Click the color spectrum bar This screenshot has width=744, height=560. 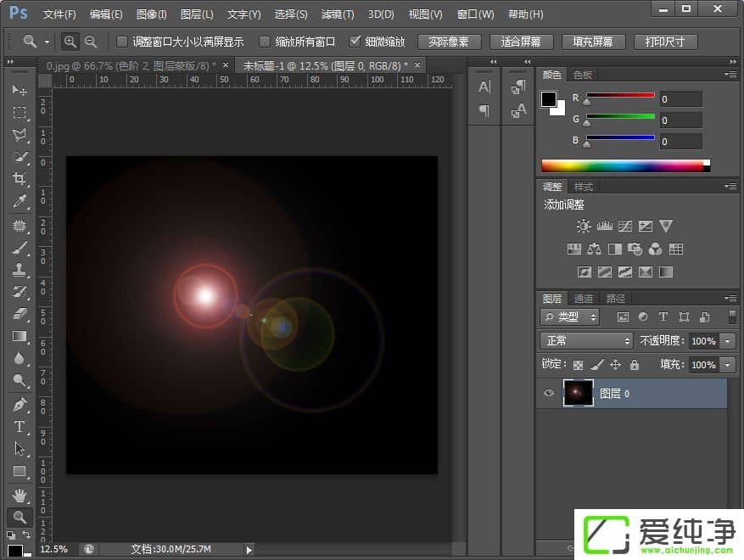pos(624,165)
